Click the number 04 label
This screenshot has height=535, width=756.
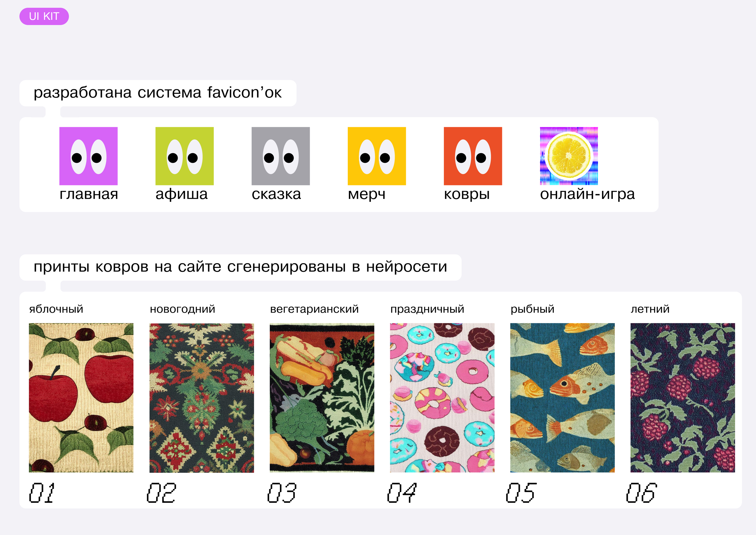(x=402, y=493)
